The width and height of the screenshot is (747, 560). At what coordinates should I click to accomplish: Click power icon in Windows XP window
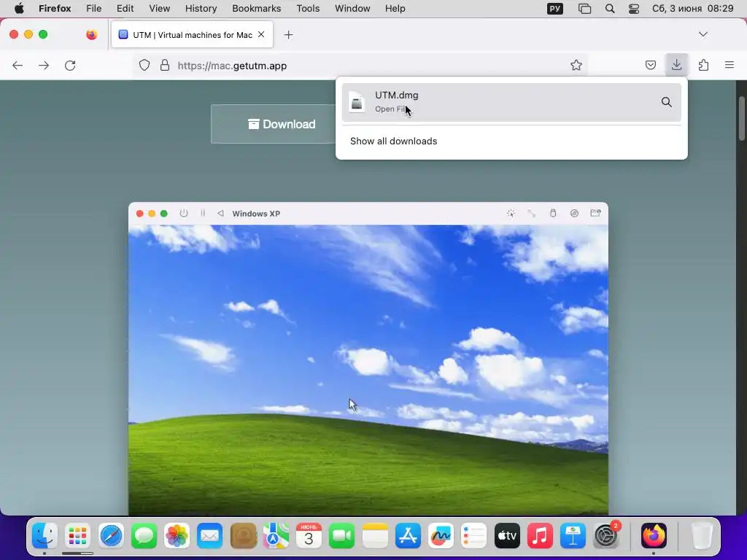[183, 214]
